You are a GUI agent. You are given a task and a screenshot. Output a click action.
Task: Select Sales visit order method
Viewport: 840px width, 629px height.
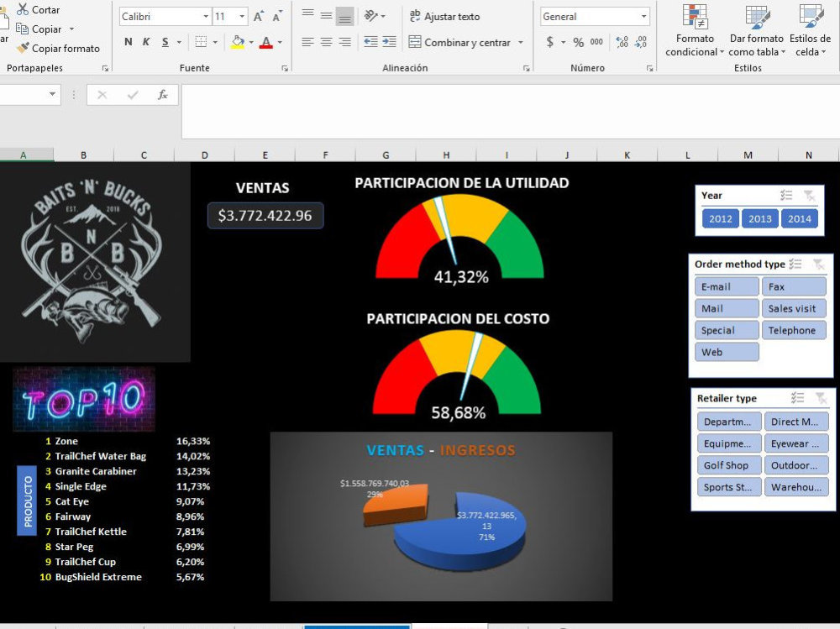[794, 308]
